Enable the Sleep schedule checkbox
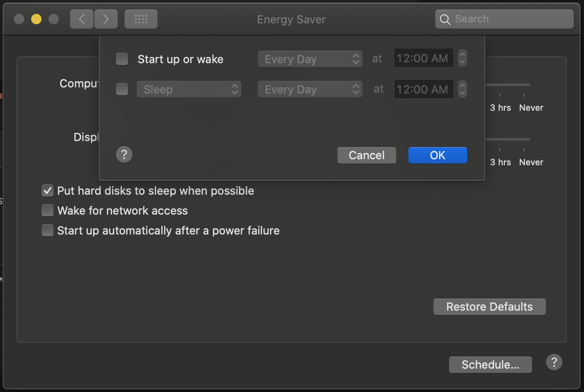 (x=122, y=90)
